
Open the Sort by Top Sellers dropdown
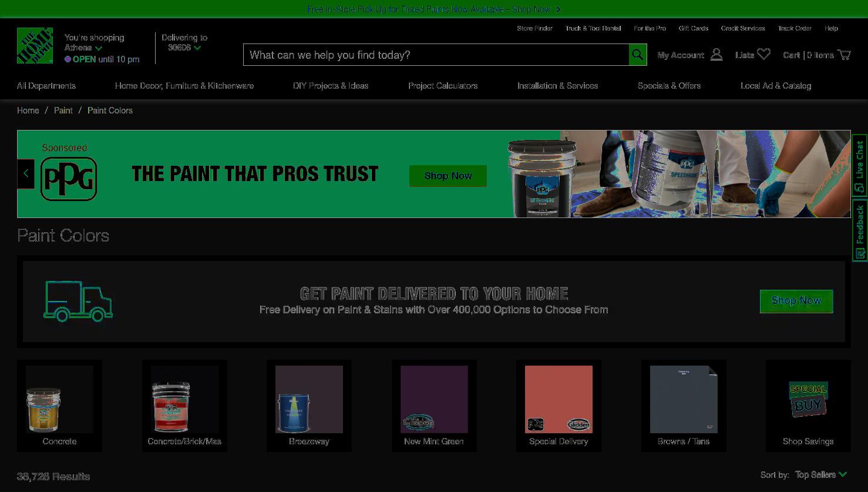[821, 474]
